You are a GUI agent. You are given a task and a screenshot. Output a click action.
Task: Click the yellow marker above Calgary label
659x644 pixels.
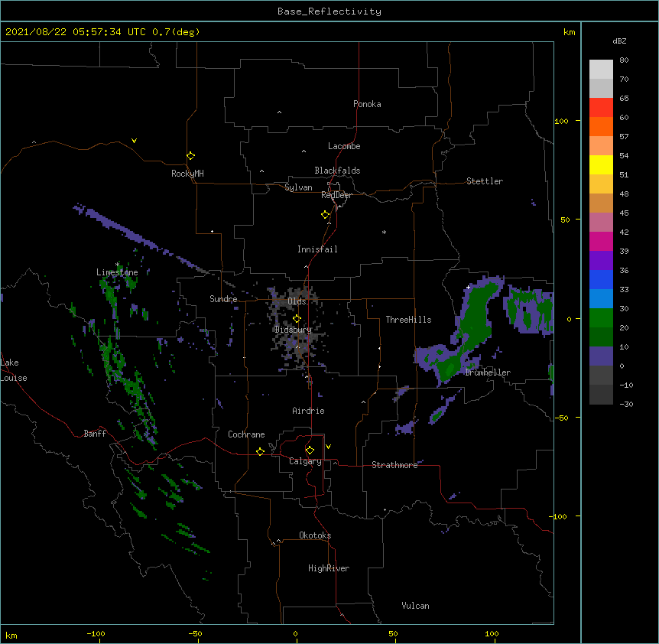pos(310,450)
